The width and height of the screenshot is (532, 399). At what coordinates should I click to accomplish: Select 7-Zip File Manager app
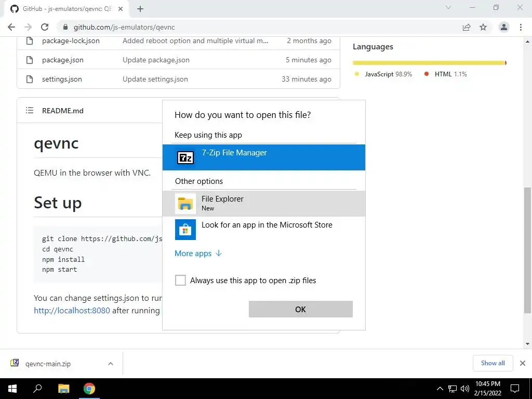point(263,157)
